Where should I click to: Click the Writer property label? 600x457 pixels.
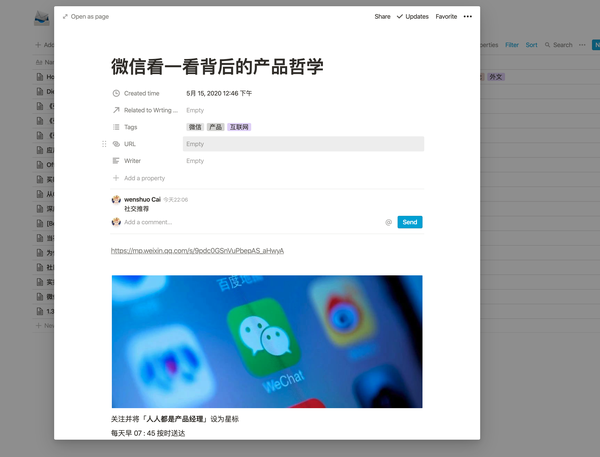(x=132, y=161)
